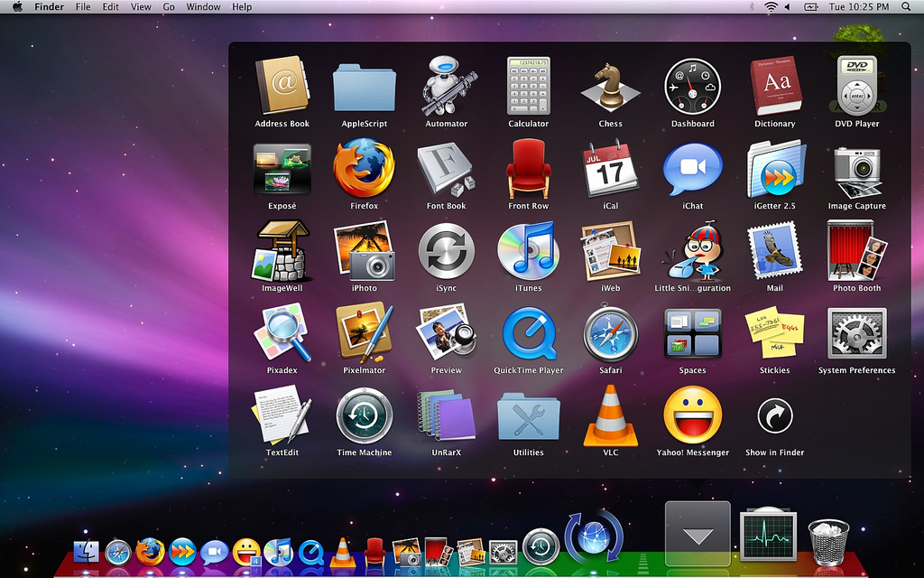Image resolution: width=924 pixels, height=578 pixels.
Task: Open the Spaces app
Action: point(692,332)
